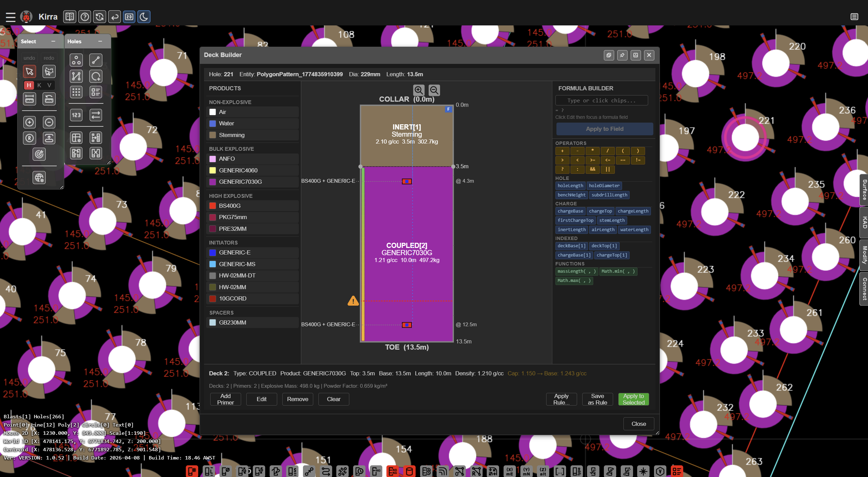Collapse the Holes panel with minus
The image size is (868, 477).
tap(100, 41)
